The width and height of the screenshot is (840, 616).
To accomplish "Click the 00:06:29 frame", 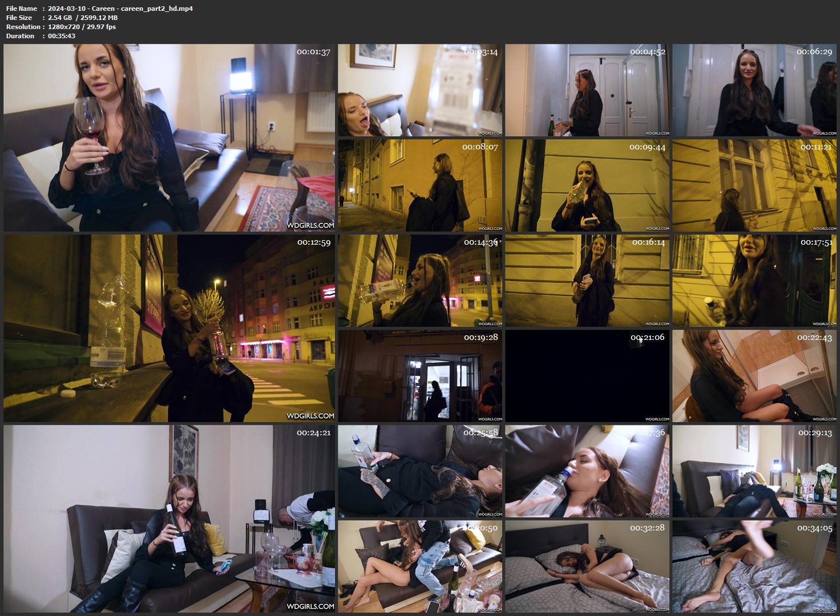I will click(754, 90).
